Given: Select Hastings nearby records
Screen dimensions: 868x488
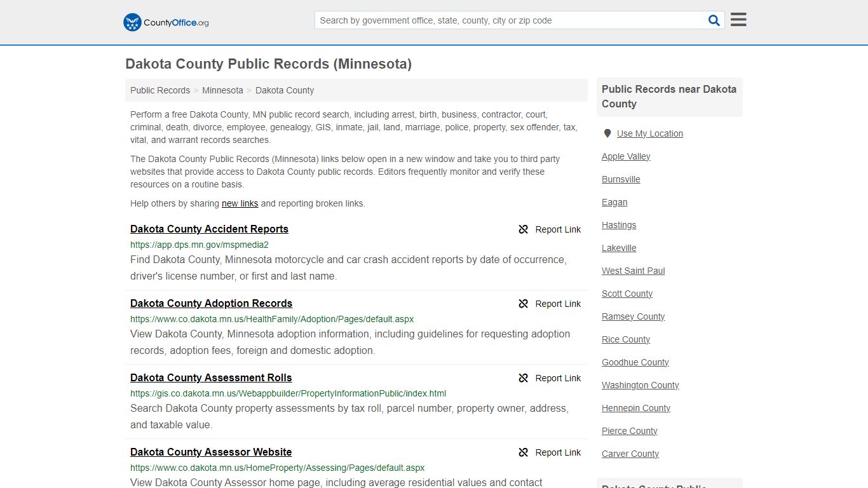Looking at the screenshot, I should click(619, 225).
